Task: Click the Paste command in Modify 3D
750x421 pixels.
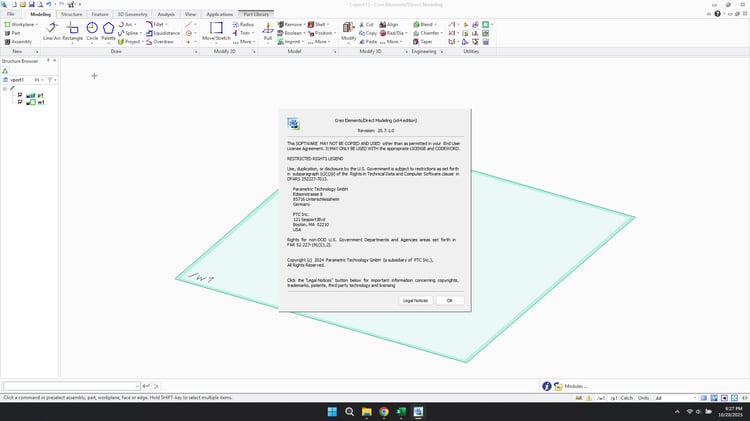Action: tap(368, 42)
